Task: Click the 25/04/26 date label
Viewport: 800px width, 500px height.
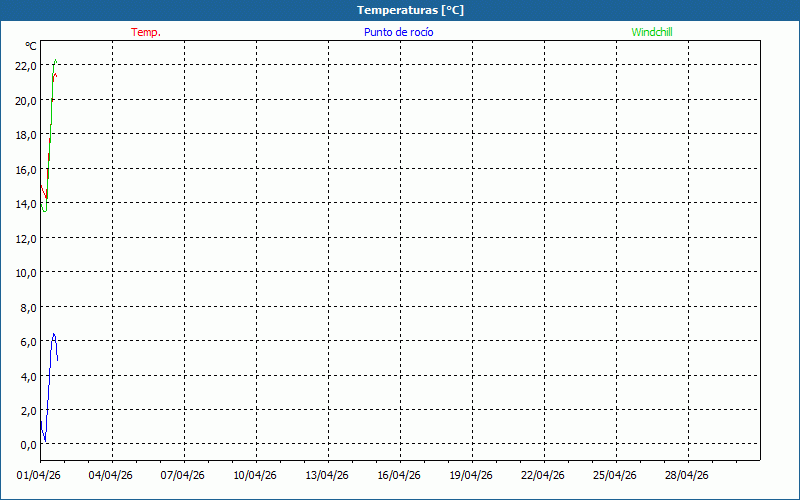Action: pos(614,475)
